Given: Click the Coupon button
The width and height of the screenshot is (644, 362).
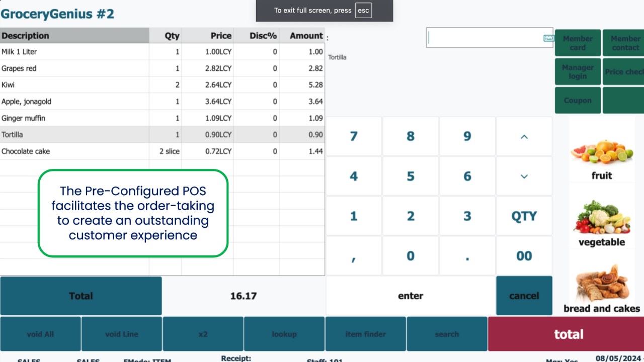Looking at the screenshot, I should (578, 101).
